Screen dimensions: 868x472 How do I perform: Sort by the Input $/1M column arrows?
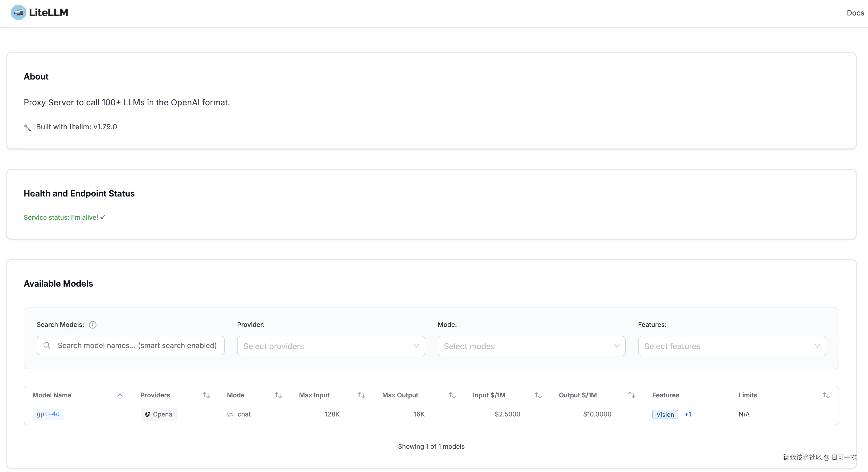538,395
